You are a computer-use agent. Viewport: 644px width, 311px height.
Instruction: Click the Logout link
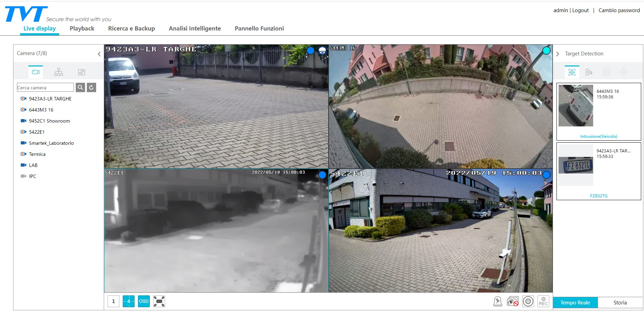click(x=580, y=10)
